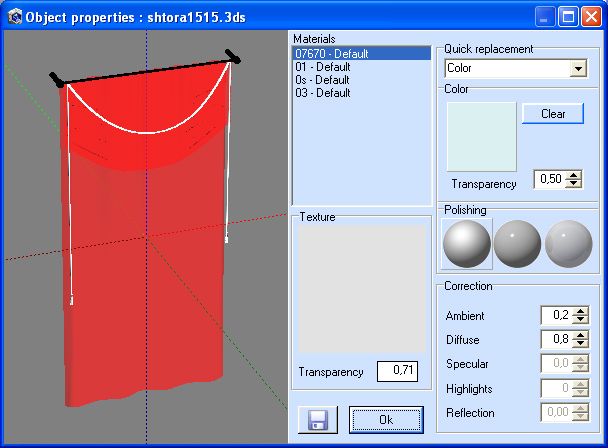Viewport: 608px width, 448px height.
Task: Click the Ambient 0,2 value field
Action: pyautogui.click(x=556, y=315)
